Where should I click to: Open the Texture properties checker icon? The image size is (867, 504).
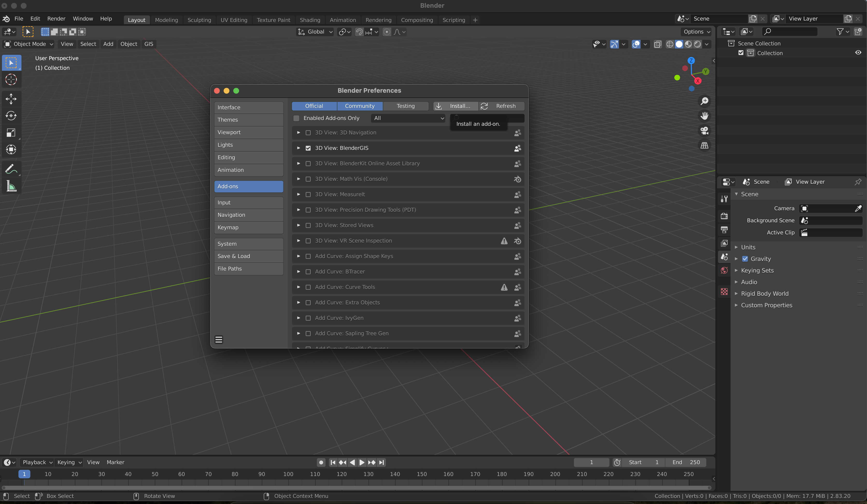pos(724,292)
